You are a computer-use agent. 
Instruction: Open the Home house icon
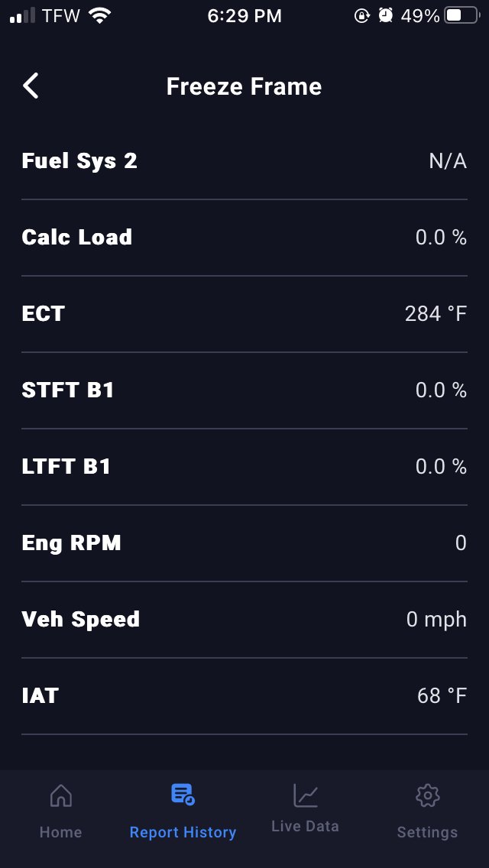pyautogui.click(x=61, y=796)
